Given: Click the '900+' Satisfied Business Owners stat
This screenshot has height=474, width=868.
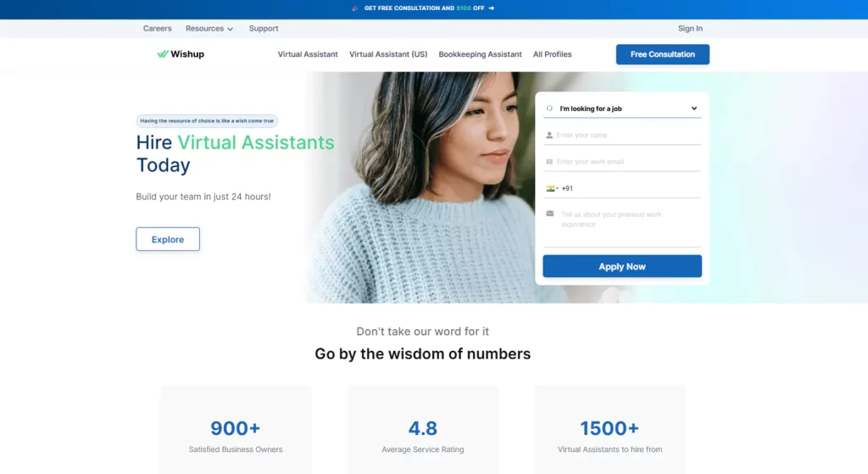Looking at the screenshot, I should coord(236,430).
